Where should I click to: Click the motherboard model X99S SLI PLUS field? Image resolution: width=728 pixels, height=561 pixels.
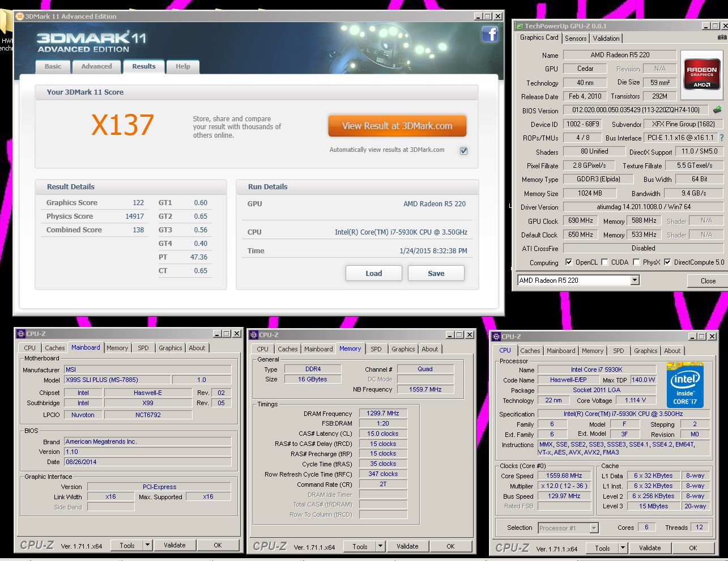point(116,380)
